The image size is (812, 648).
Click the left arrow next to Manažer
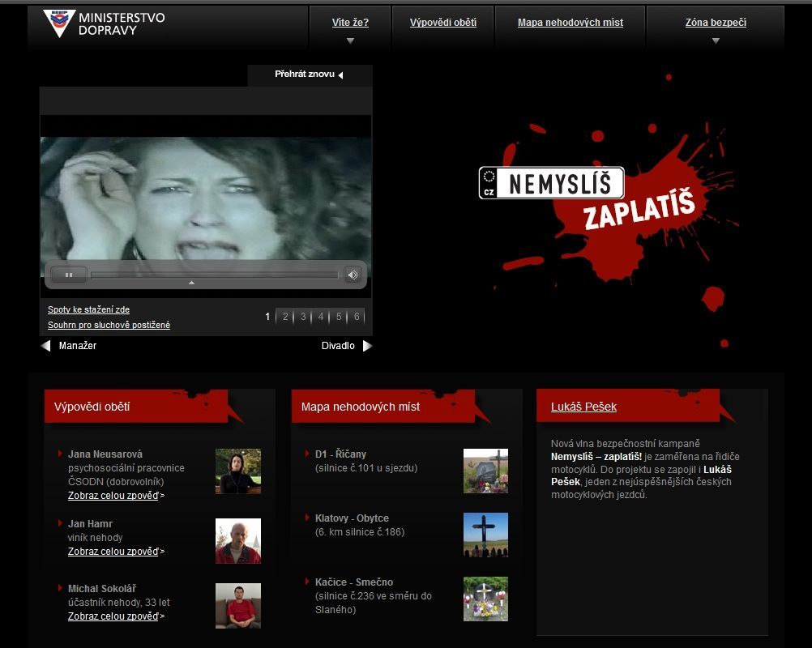(x=45, y=346)
